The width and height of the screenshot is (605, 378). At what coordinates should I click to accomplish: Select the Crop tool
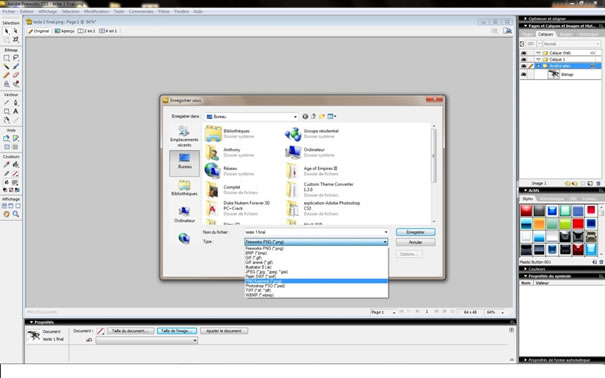[16, 39]
